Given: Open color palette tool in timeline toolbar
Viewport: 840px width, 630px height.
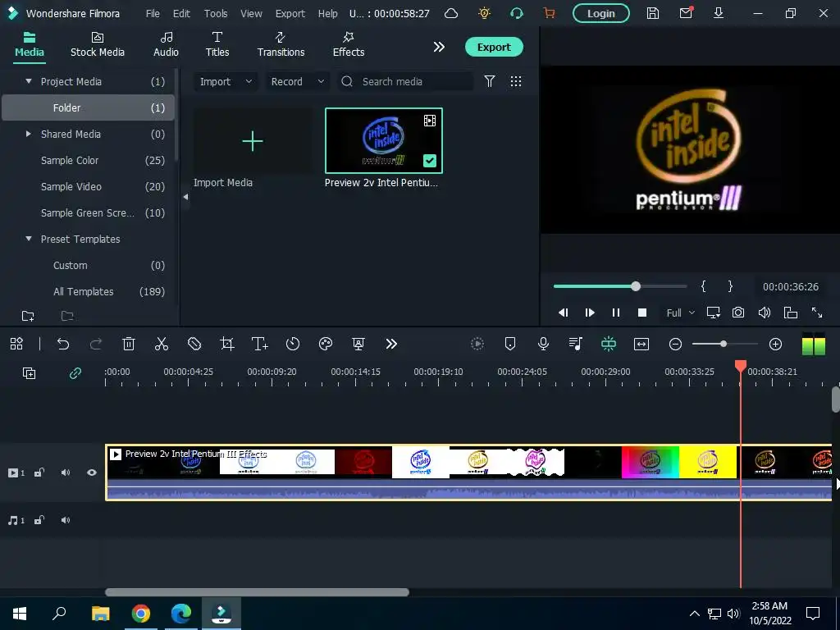Looking at the screenshot, I should [x=325, y=344].
